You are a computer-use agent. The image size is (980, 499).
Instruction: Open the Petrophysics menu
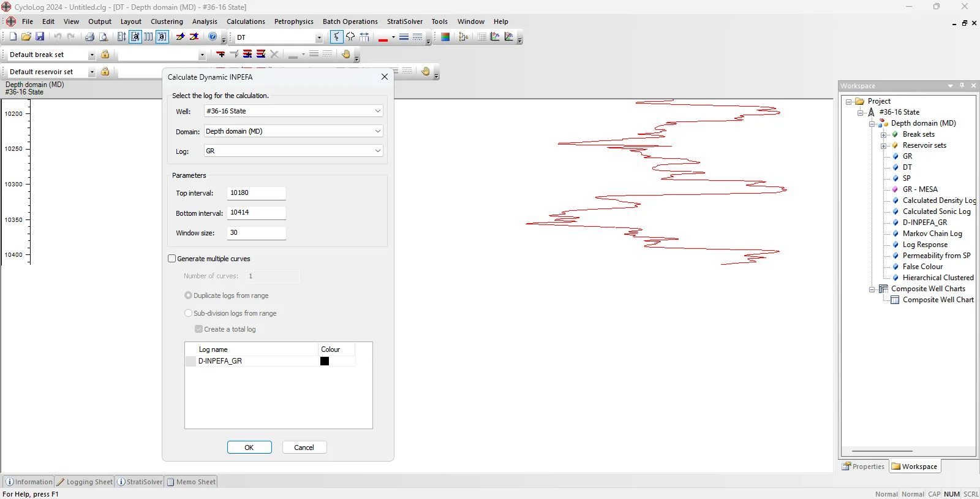tap(293, 21)
